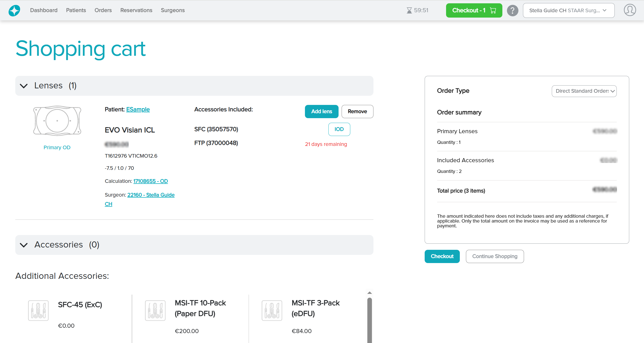The width and height of the screenshot is (644, 343).
Task: Collapse the Lenses section chevron
Action: click(x=24, y=86)
